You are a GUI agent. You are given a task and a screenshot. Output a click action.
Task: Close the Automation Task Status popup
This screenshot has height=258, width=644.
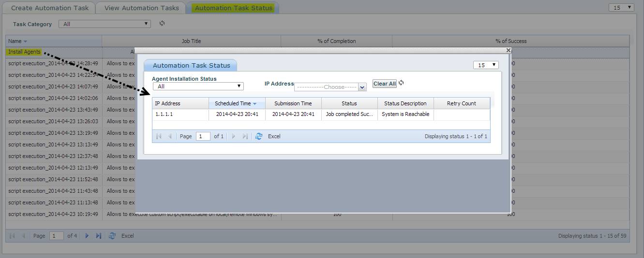tap(508, 50)
